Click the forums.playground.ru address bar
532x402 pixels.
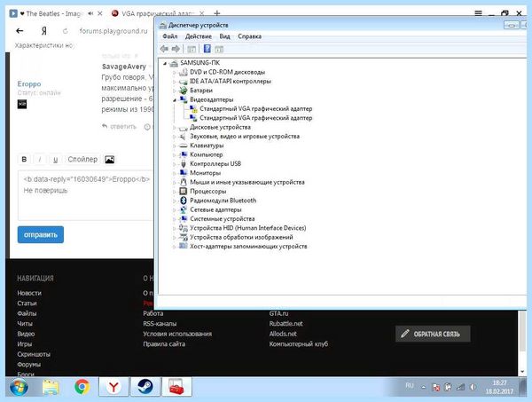[113, 31]
